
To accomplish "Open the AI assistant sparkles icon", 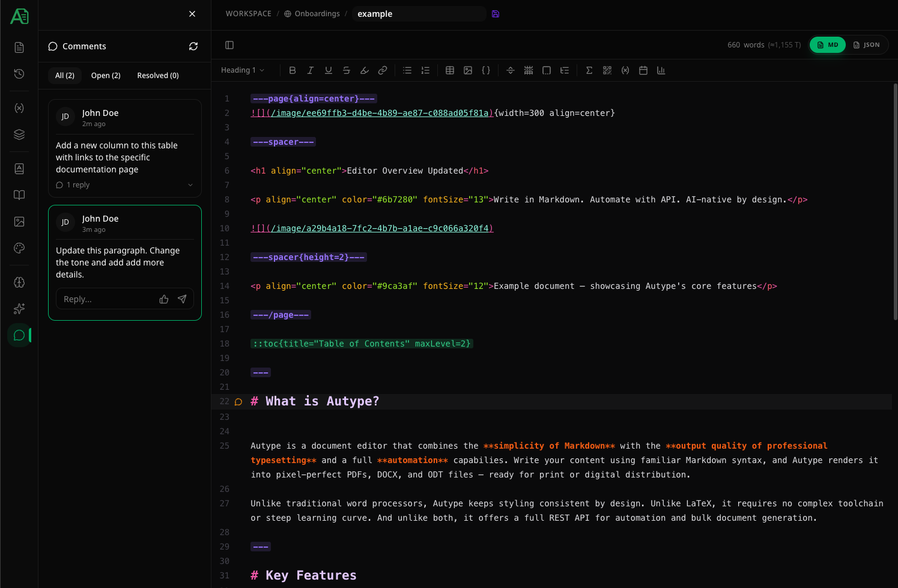I will pyautogui.click(x=19, y=309).
